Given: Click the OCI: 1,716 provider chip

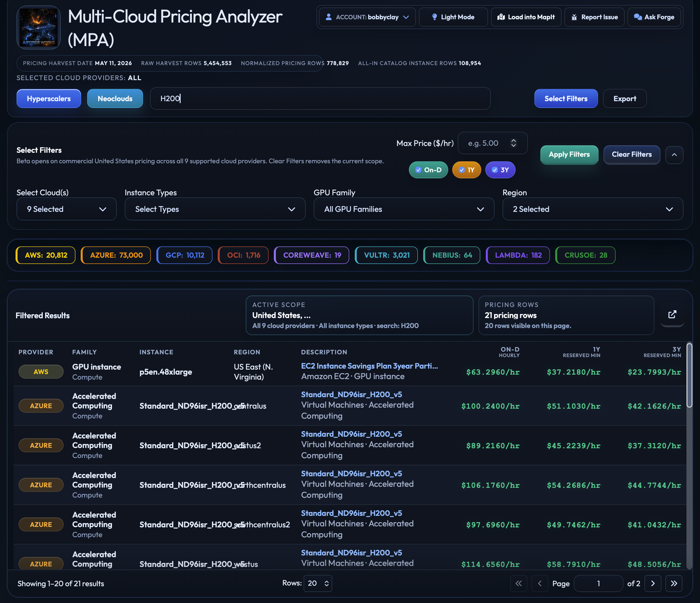Looking at the screenshot, I should click(x=243, y=255).
